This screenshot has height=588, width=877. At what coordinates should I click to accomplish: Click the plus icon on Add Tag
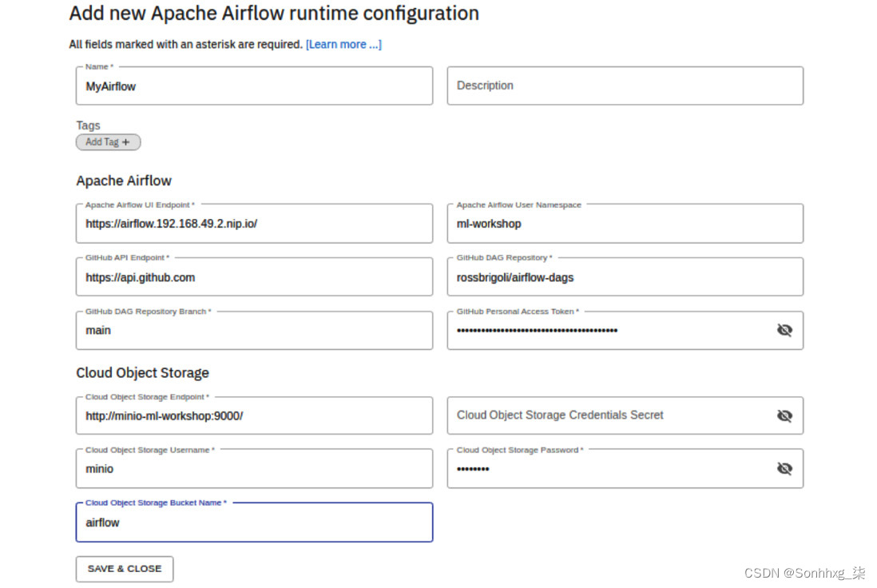126,142
